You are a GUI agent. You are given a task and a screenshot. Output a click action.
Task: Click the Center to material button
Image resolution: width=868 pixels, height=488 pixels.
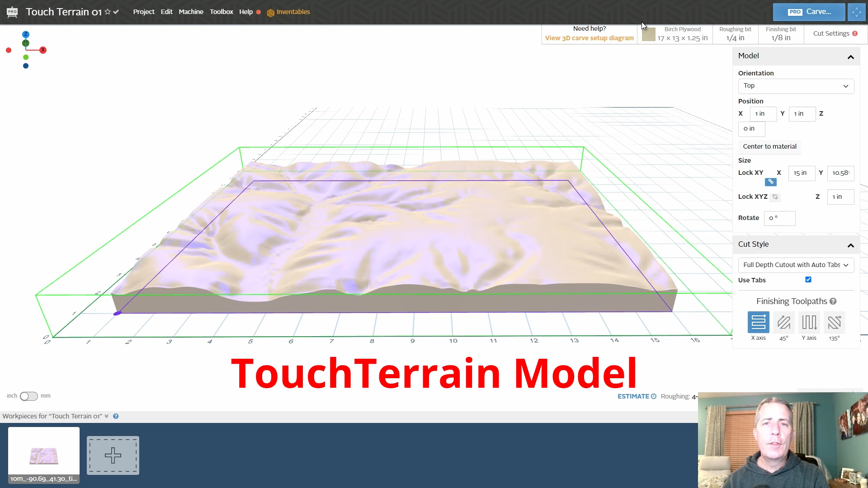pyautogui.click(x=769, y=146)
